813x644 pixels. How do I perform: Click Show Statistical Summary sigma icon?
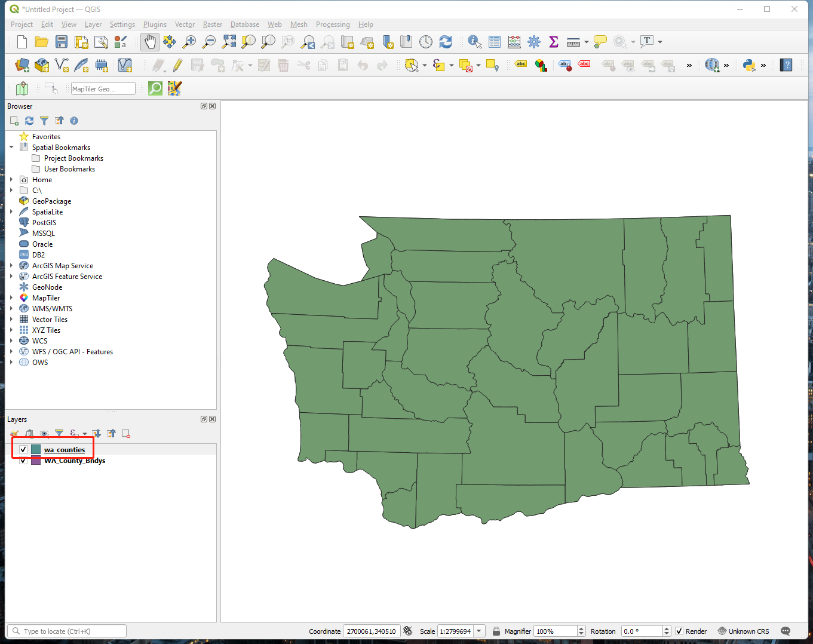click(554, 42)
